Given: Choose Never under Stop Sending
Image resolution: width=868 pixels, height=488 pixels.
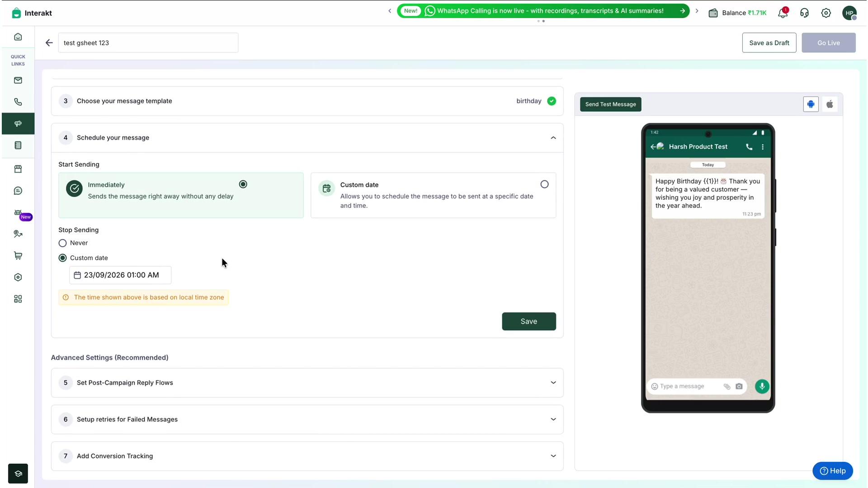Looking at the screenshot, I should tap(63, 243).
